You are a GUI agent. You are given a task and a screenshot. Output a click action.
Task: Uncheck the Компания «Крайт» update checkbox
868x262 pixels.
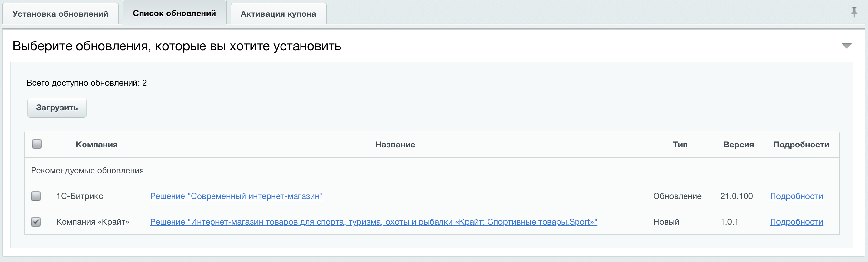(36, 222)
